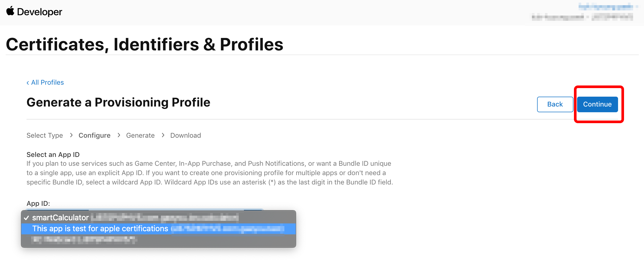The height and width of the screenshot is (265, 644).
Task: Click the Apple logo icon
Action: pyautogui.click(x=10, y=11)
